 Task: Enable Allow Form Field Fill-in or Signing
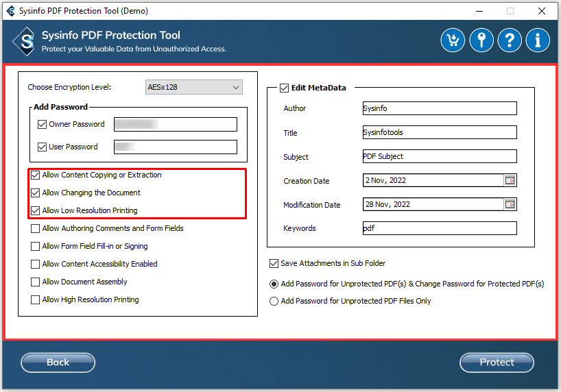35,246
